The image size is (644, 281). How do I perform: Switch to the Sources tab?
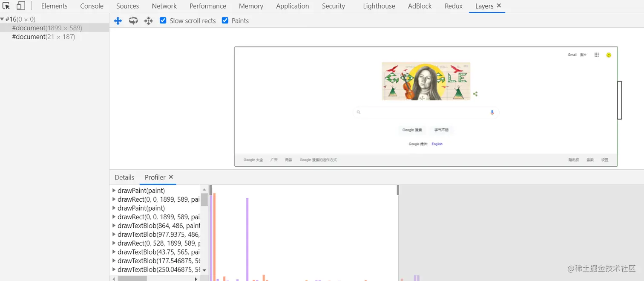127,6
